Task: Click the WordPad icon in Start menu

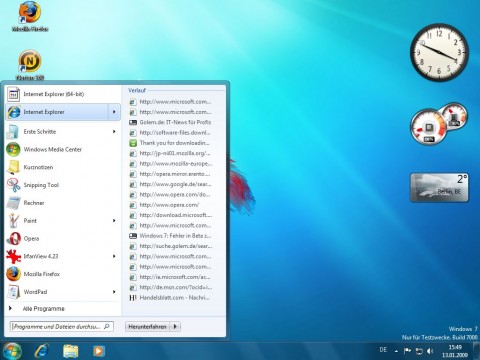Action: [x=13, y=292]
